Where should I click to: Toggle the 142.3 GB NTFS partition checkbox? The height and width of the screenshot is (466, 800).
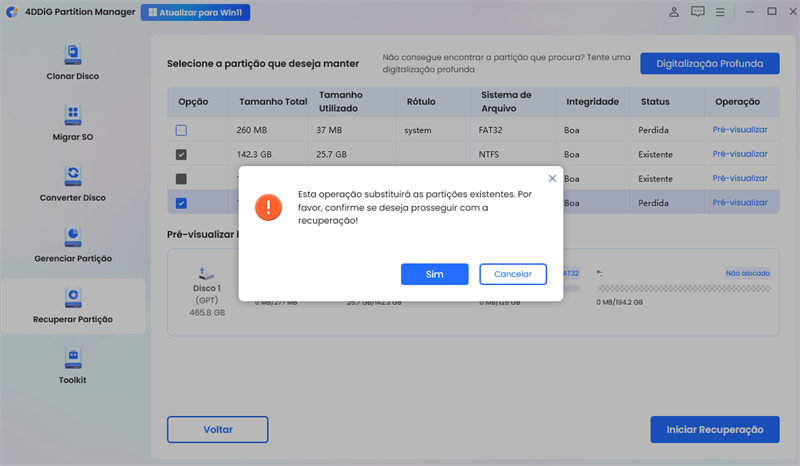point(181,155)
